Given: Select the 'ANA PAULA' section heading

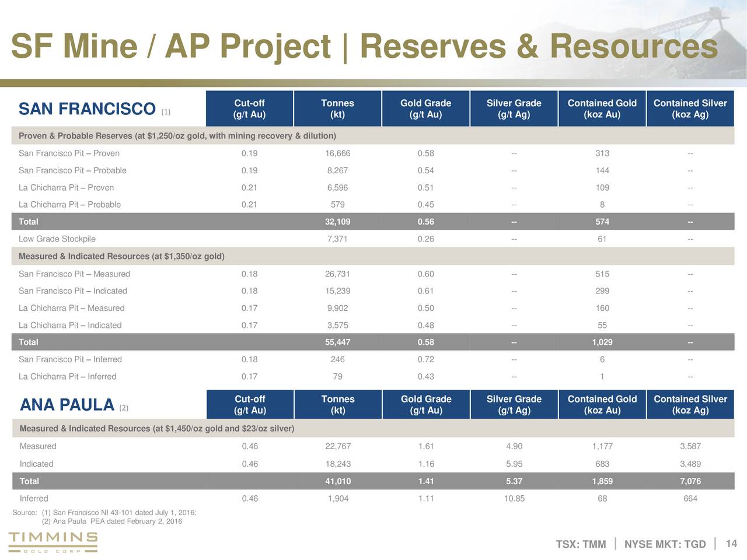Looking at the screenshot, I should pos(67,405).
